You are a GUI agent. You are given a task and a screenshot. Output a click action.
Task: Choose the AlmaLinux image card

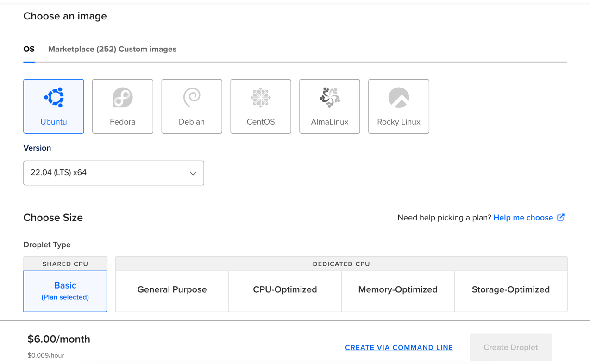click(330, 106)
